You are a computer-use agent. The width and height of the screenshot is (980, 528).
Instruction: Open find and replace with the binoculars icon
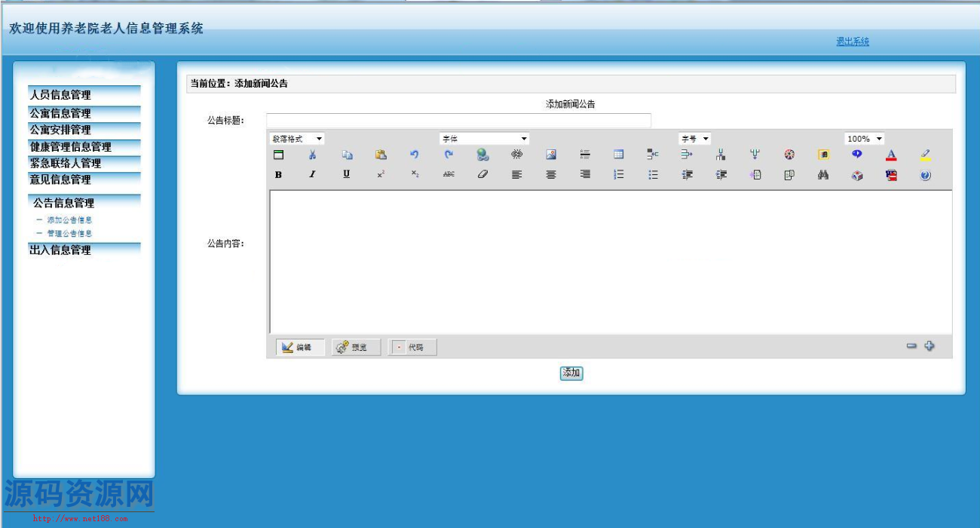coord(823,174)
